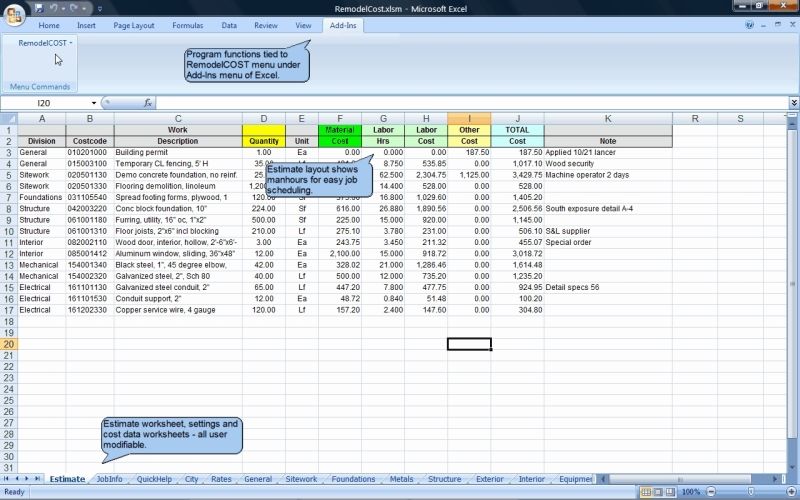The image size is (800, 500).
Task: Zoom in with the plus button
Action: pyautogui.click(x=791, y=492)
